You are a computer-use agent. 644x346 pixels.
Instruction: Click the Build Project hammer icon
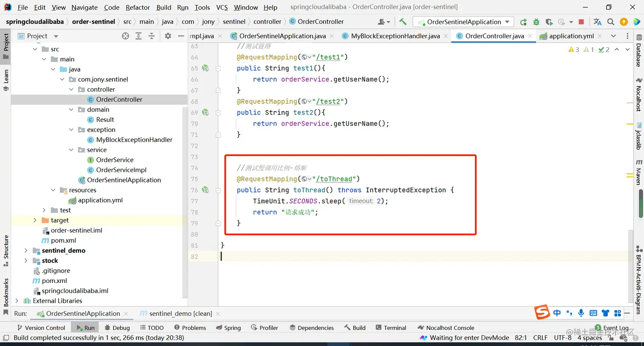click(x=402, y=22)
